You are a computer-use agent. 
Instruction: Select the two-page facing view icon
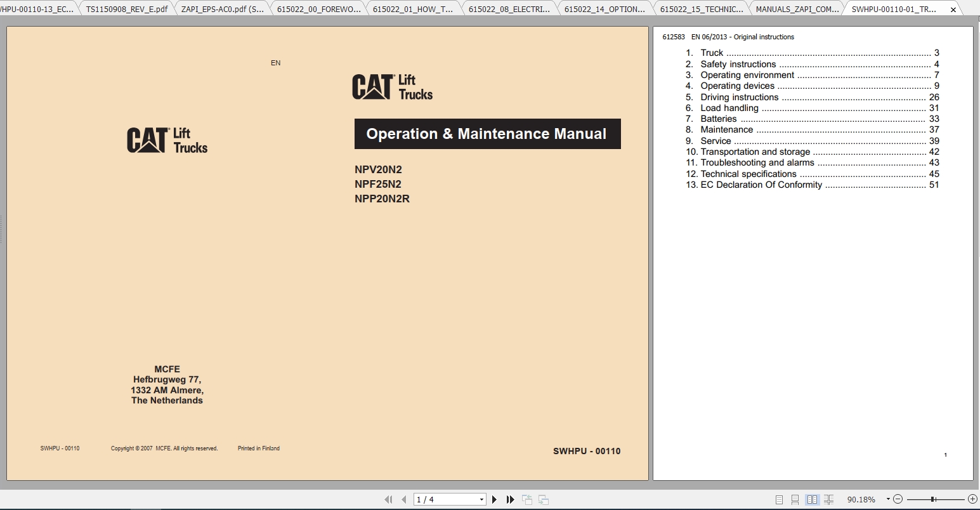813,499
